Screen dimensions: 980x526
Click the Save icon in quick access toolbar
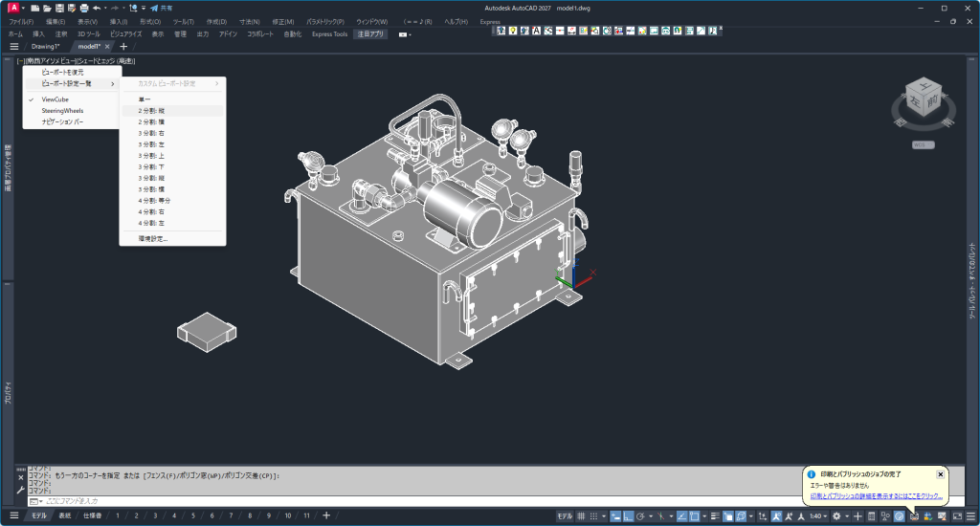coord(58,8)
